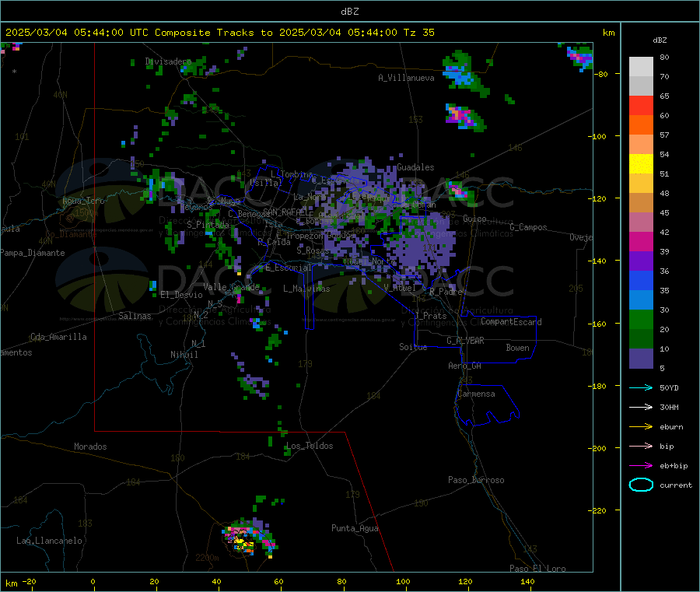Viewport: 700px width, 592px height.
Task: Click the bip pink arrow legend icon
Action: 641,446
